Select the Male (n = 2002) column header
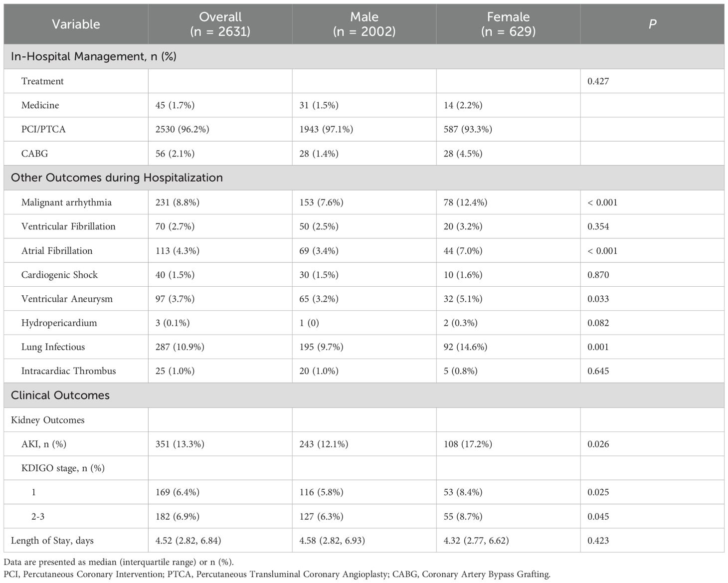728x583 pixels. pyautogui.click(x=364, y=24)
